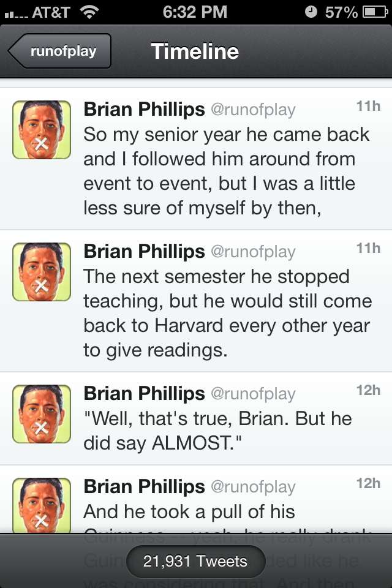This screenshot has width=392, height=588.
Task: Open tweet 'Well, that's true, Brian'
Action: coord(196,418)
